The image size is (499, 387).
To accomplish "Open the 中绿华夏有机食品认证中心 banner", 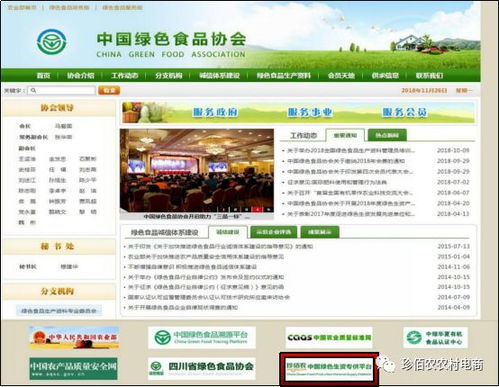I will (435, 337).
